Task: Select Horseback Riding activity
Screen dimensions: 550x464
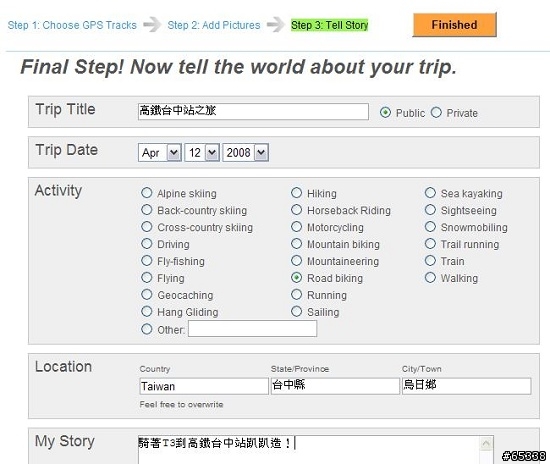Action: pyautogui.click(x=296, y=210)
